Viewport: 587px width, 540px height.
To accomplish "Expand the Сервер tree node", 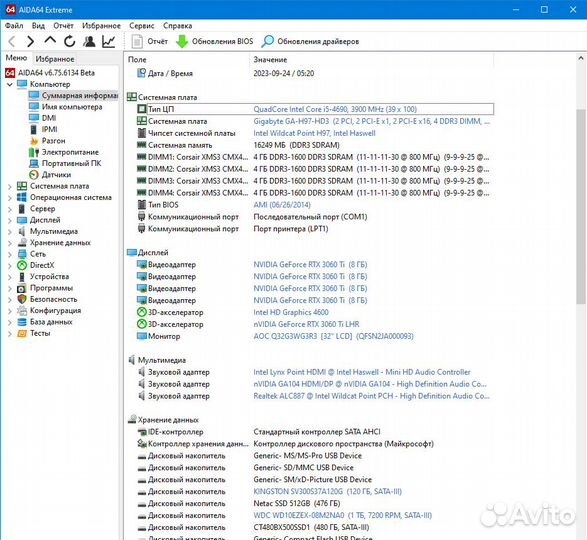I will (x=10, y=209).
